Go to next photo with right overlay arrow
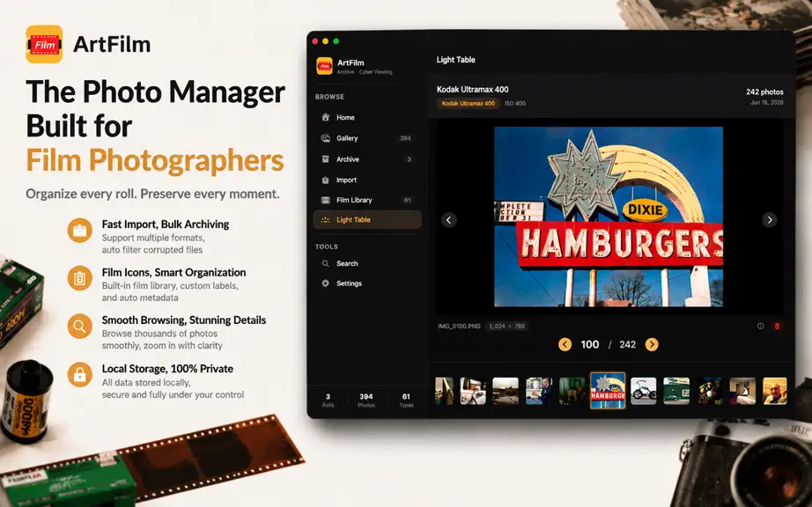 tap(770, 220)
